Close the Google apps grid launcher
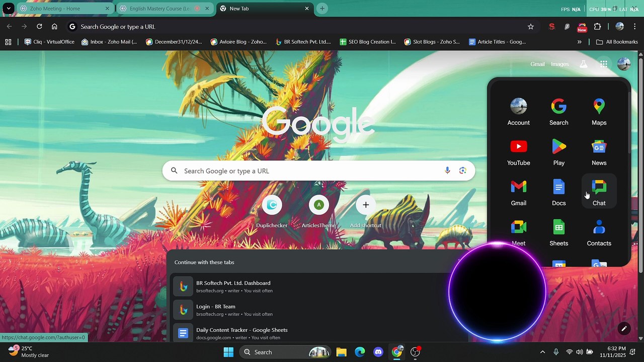Viewport: 644px width, 362px height. point(603,64)
